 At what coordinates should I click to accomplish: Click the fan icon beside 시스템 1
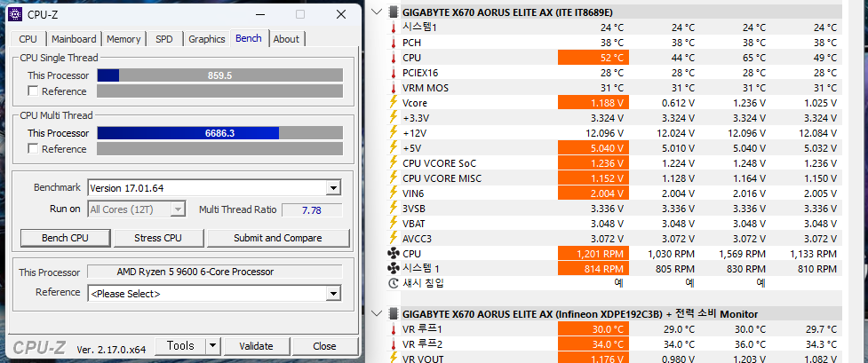[x=394, y=268]
